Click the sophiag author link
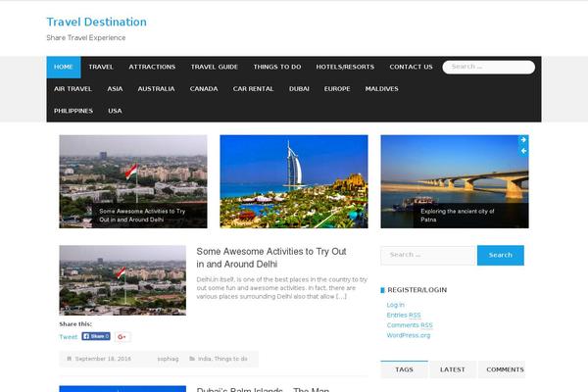The width and height of the screenshot is (588, 392). tap(168, 359)
